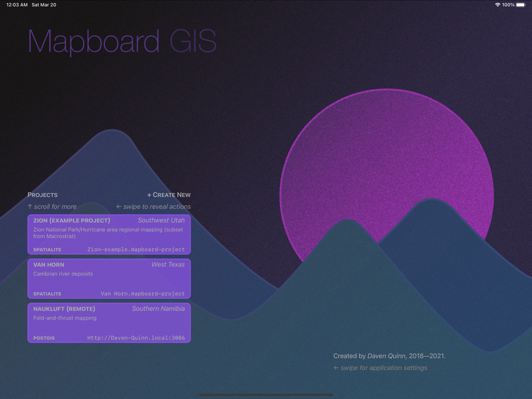Tap the + Create New button

click(168, 195)
